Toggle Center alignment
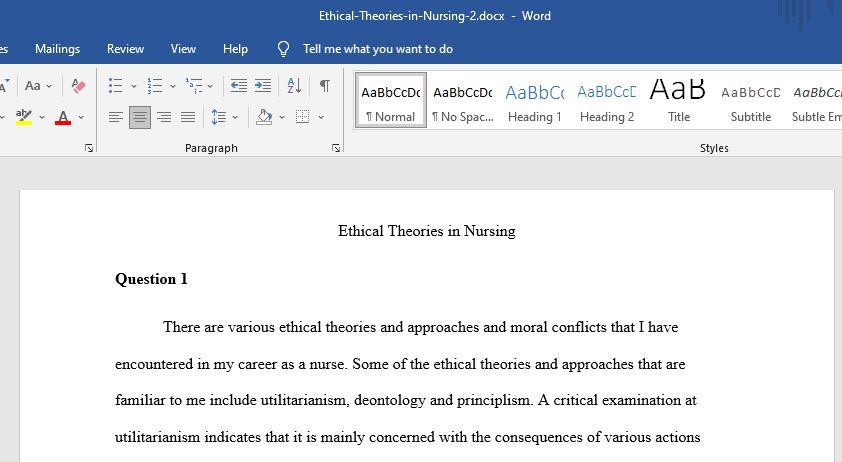This screenshot has width=842, height=462. pos(140,117)
